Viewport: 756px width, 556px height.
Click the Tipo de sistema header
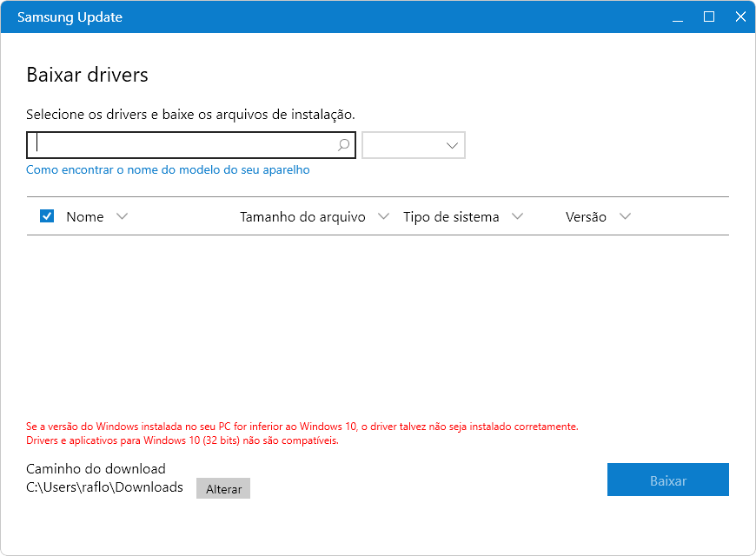451,217
